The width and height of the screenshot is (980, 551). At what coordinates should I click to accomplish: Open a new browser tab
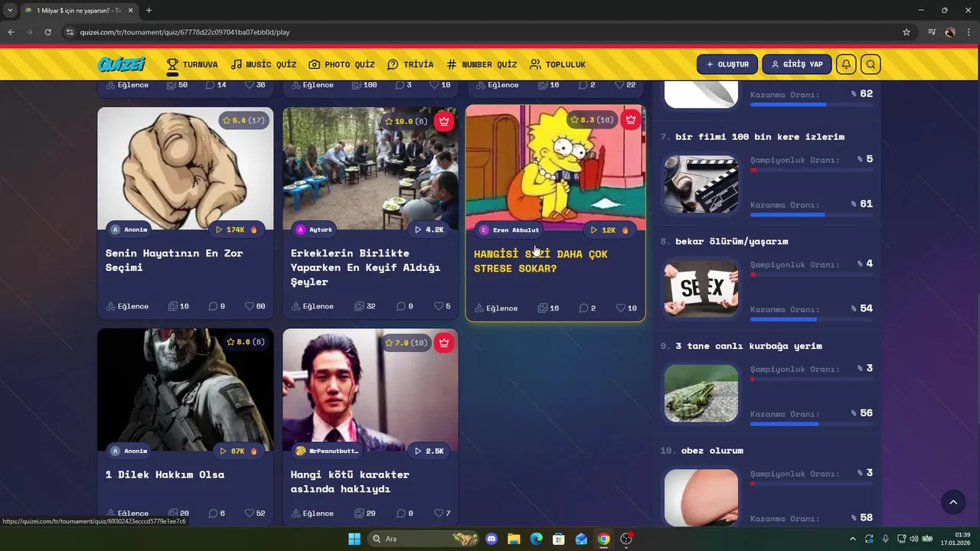click(x=149, y=10)
